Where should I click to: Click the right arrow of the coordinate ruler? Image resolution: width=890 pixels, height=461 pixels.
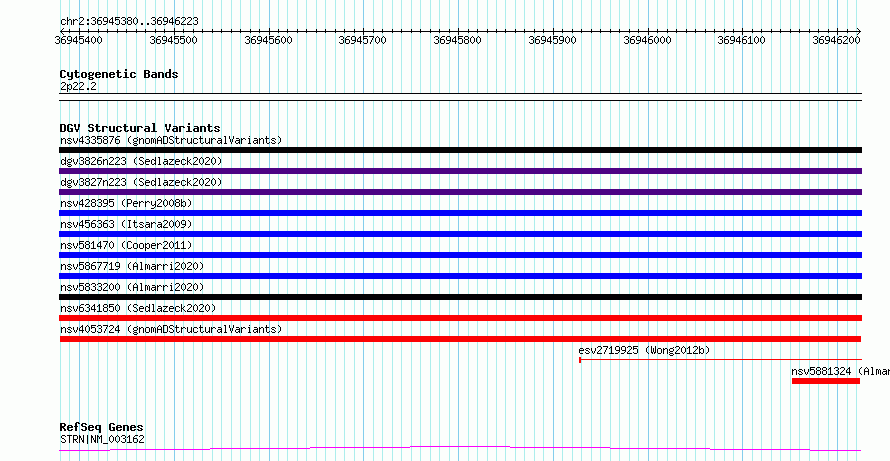coord(859,31)
